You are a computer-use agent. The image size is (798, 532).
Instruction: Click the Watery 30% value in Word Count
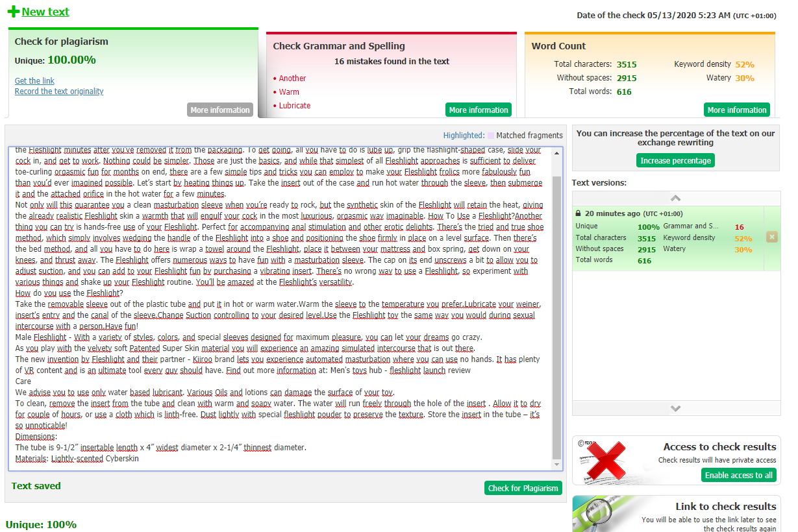point(745,78)
